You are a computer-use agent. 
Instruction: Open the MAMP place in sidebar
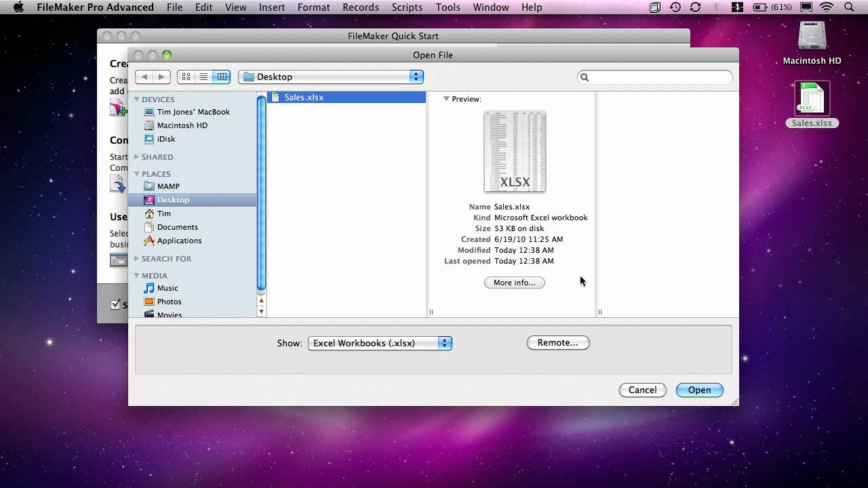click(x=167, y=186)
